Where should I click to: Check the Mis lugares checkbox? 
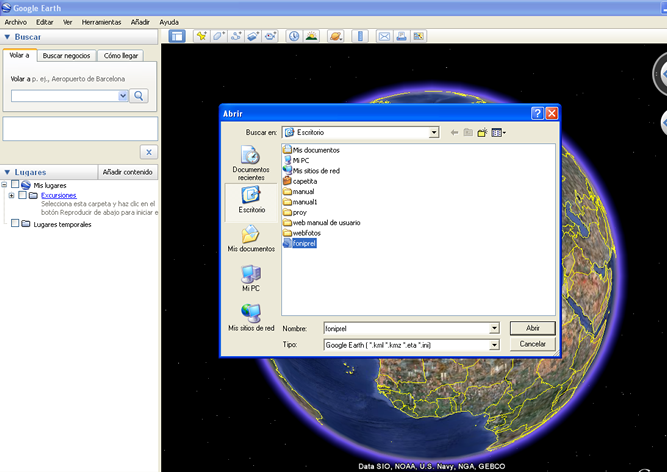click(x=15, y=185)
